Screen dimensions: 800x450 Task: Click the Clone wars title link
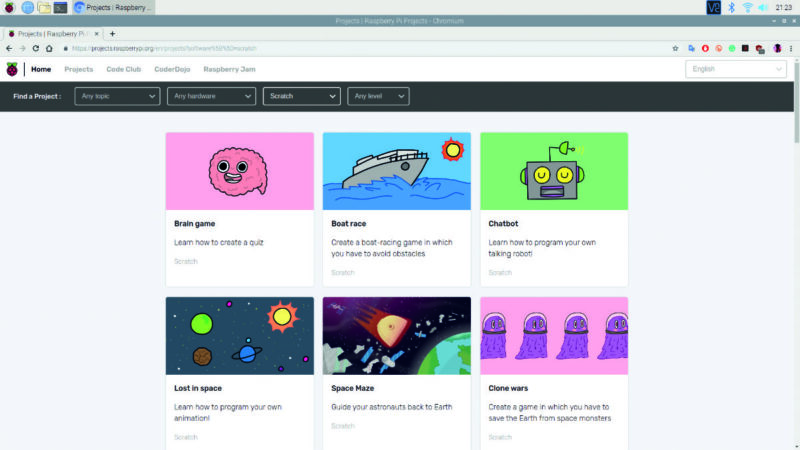[x=508, y=388]
